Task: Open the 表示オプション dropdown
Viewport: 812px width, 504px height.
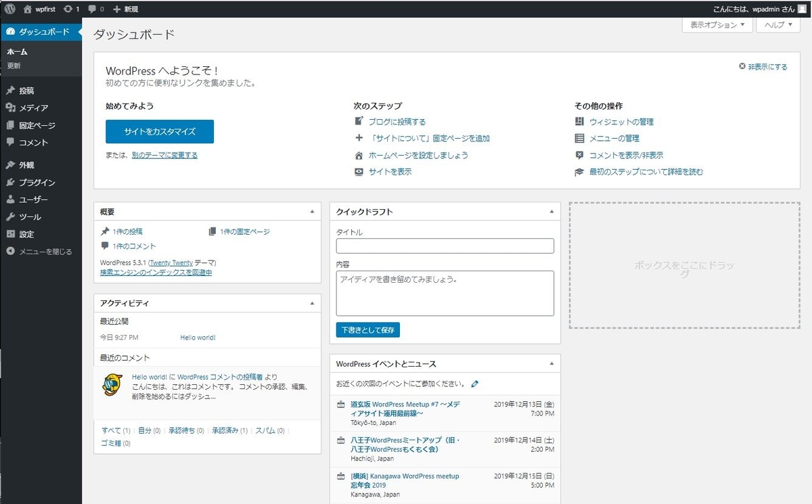Action: [x=717, y=25]
